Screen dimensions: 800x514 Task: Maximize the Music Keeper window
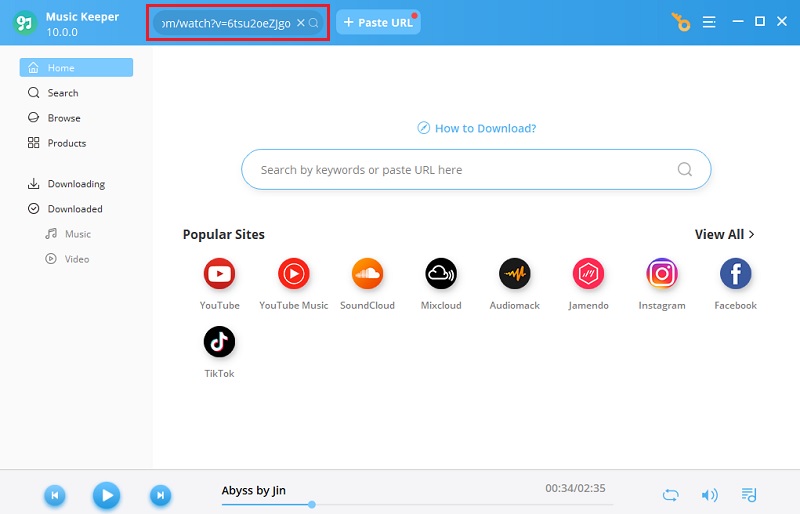pos(760,21)
